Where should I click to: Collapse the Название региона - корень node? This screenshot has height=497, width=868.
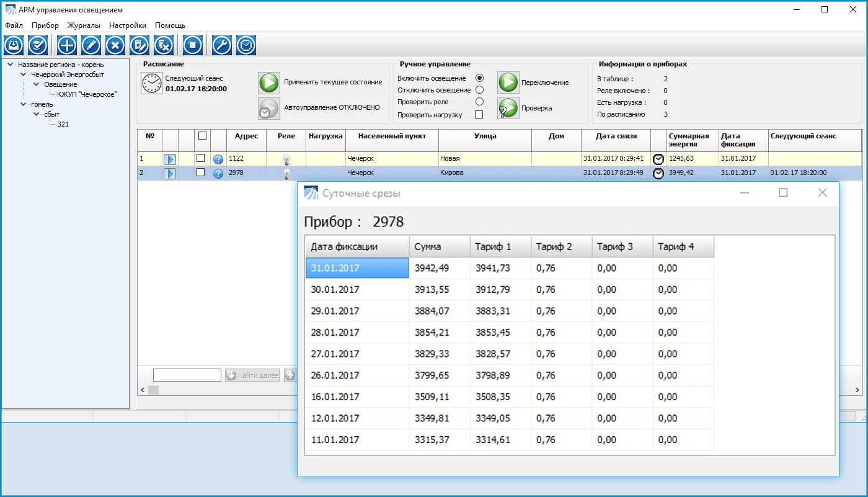click(x=11, y=65)
